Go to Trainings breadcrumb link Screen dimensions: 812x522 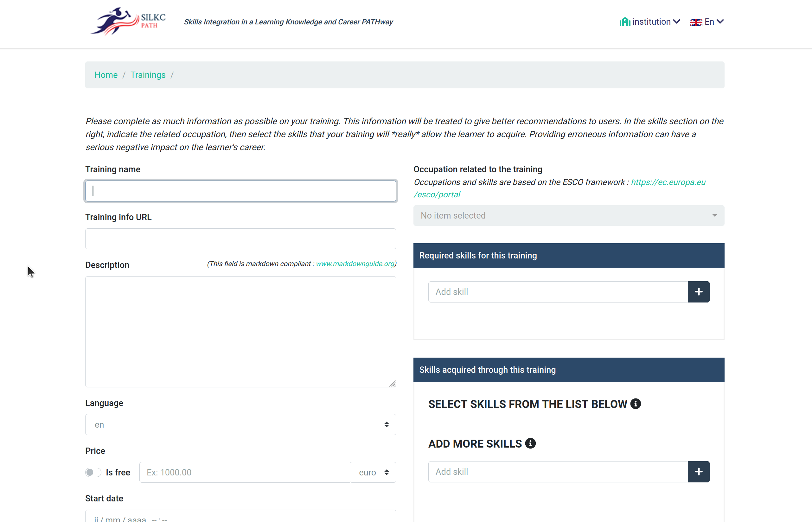(148, 75)
